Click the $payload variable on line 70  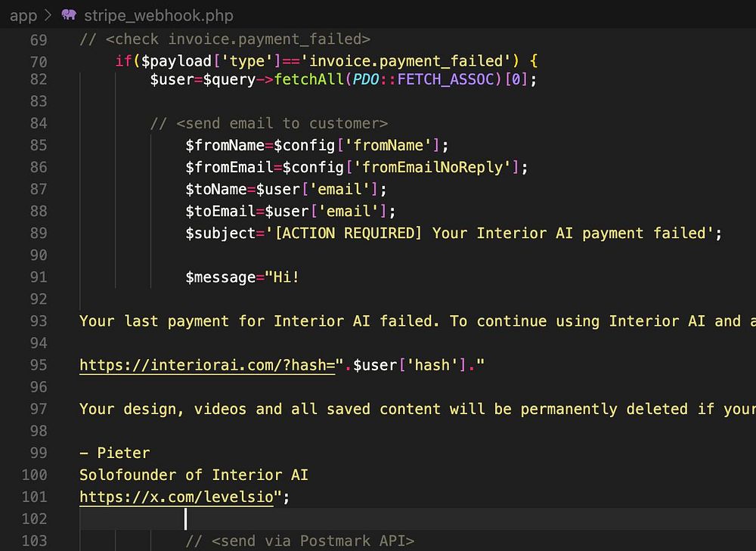[176, 61]
